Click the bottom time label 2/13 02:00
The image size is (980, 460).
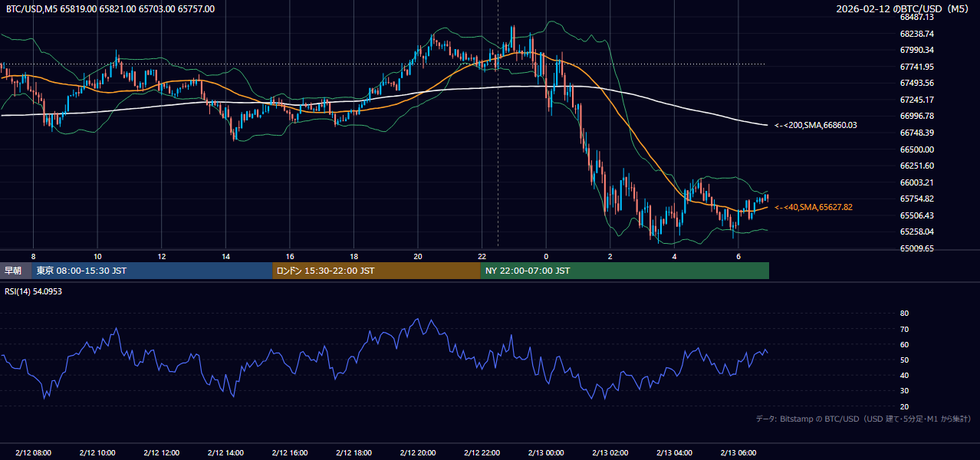(610, 453)
